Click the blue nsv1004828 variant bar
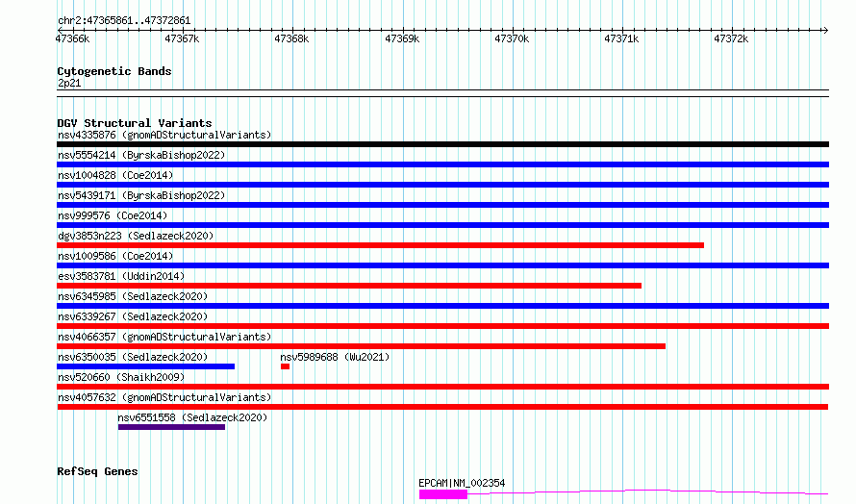The height and width of the screenshot is (504, 856). click(442, 185)
